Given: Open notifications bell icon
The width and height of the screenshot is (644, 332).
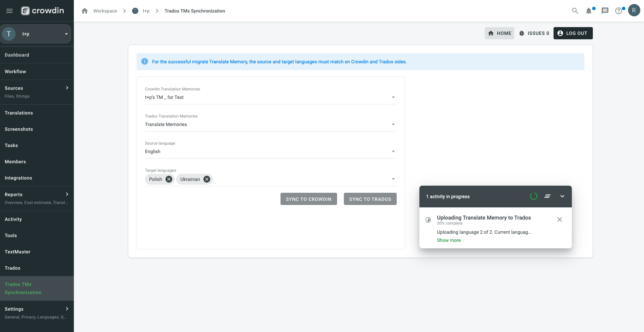Looking at the screenshot, I should coord(589,11).
